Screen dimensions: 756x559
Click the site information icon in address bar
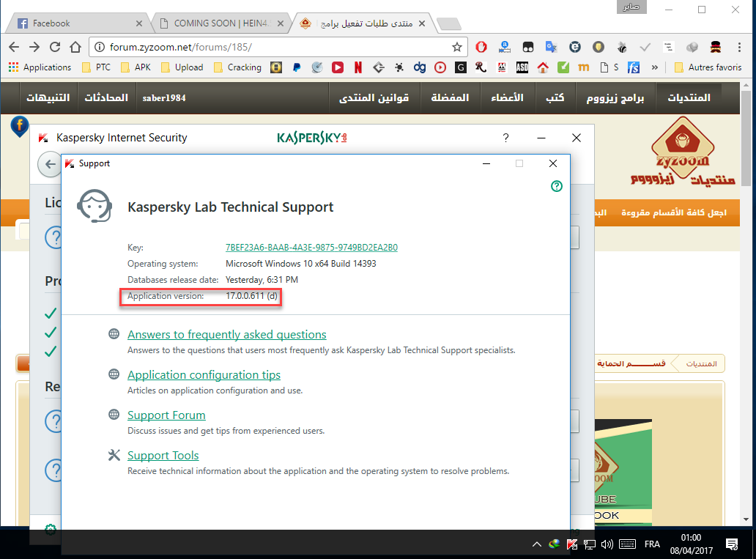(99, 47)
